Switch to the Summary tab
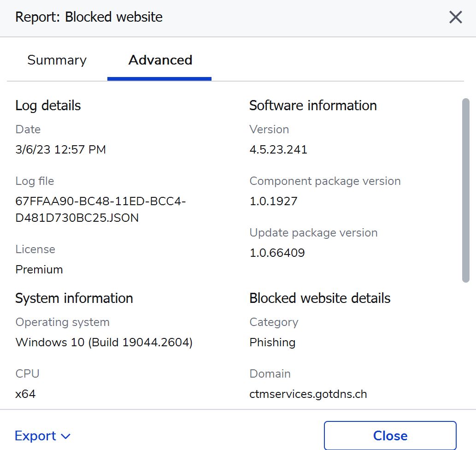 [57, 60]
